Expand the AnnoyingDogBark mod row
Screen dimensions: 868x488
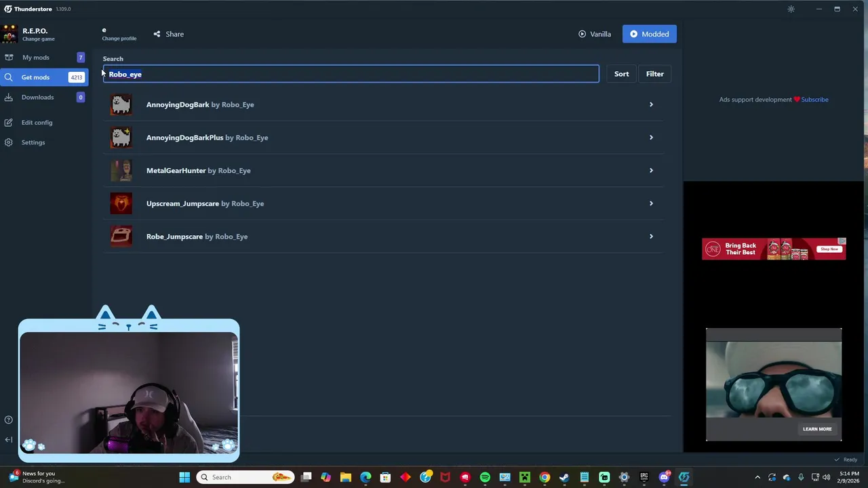click(382, 104)
